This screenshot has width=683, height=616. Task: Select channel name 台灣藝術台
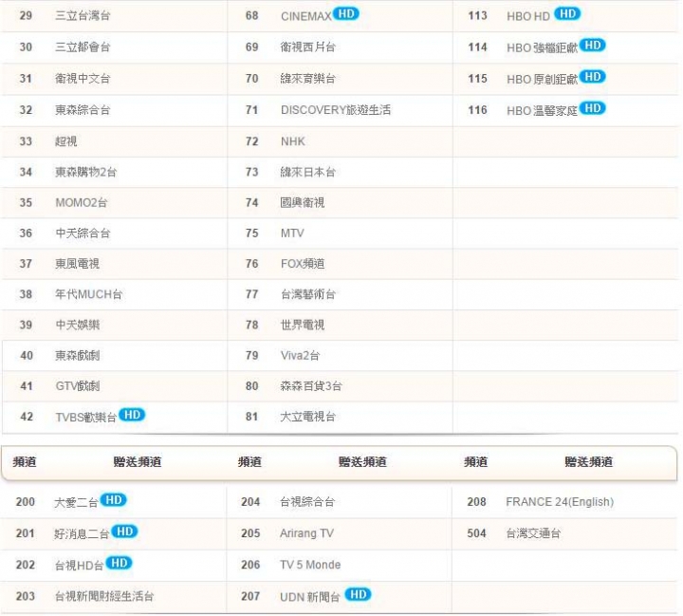point(308,294)
